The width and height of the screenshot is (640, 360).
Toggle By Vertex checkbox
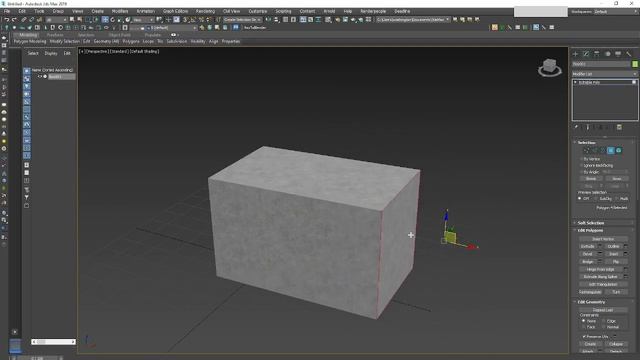click(581, 159)
